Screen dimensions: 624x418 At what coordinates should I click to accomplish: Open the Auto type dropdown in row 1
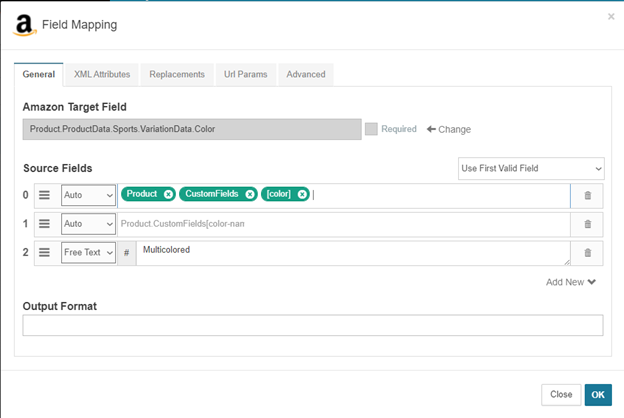pos(88,224)
